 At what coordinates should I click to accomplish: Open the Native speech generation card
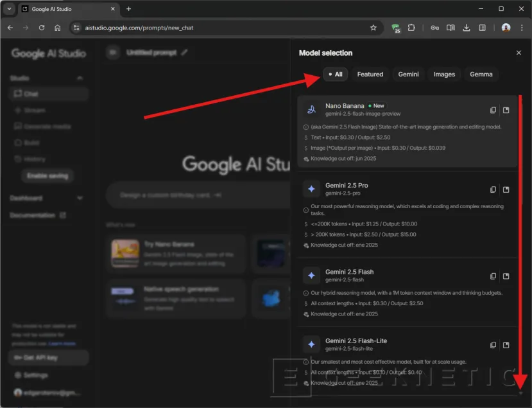176,299
